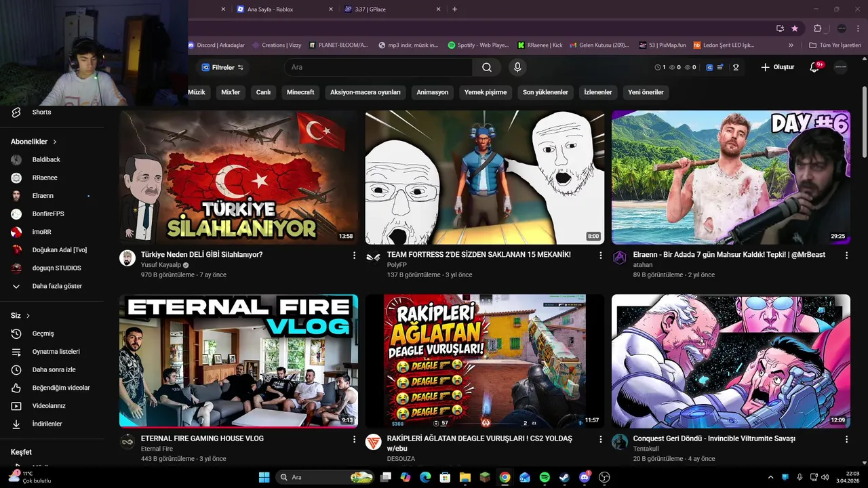868x488 pixels.
Task: Open PolyFP channel link
Action: pyautogui.click(x=397, y=265)
